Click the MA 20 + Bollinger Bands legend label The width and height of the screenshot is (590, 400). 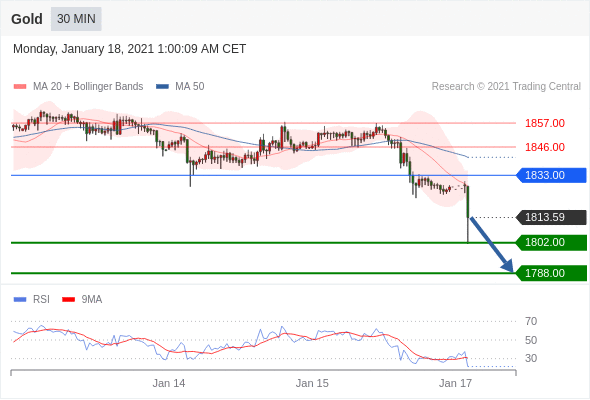click(88, 87)
